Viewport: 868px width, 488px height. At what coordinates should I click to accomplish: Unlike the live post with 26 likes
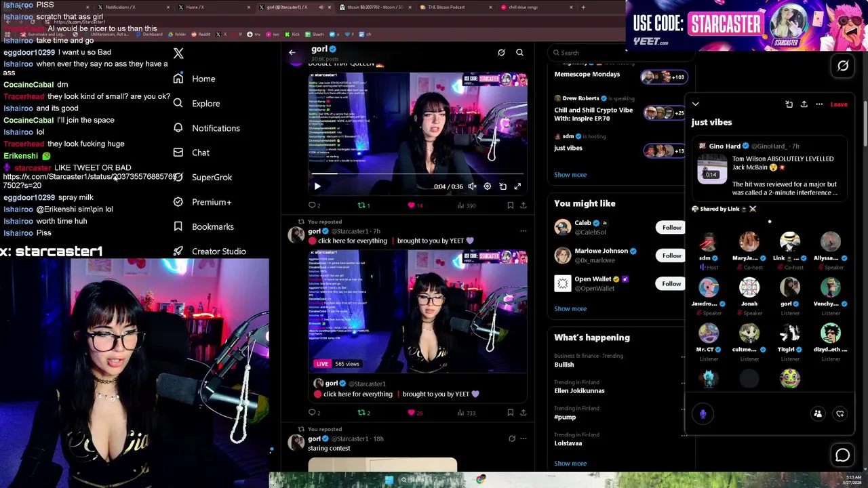tap(415, 412)
